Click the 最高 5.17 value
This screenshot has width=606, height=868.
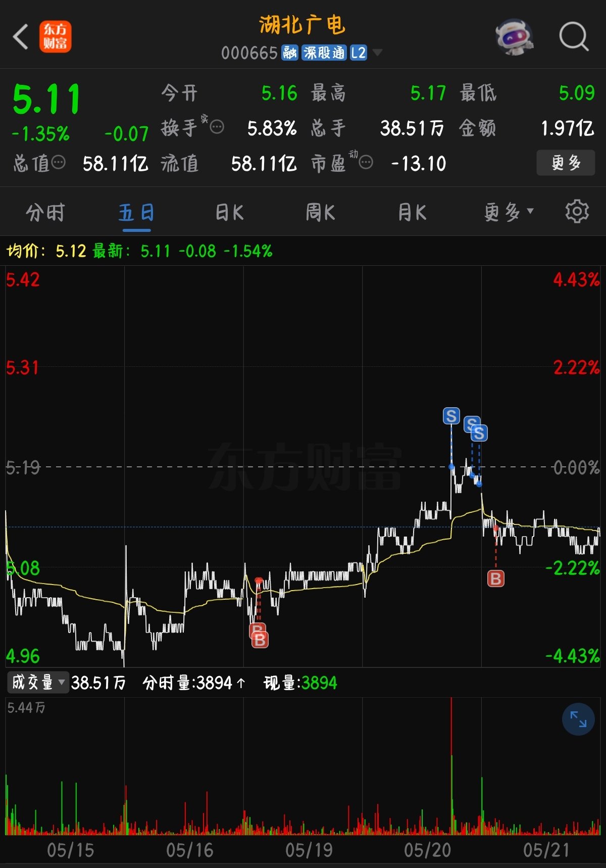pyautogui.click(x=428, y=93)
